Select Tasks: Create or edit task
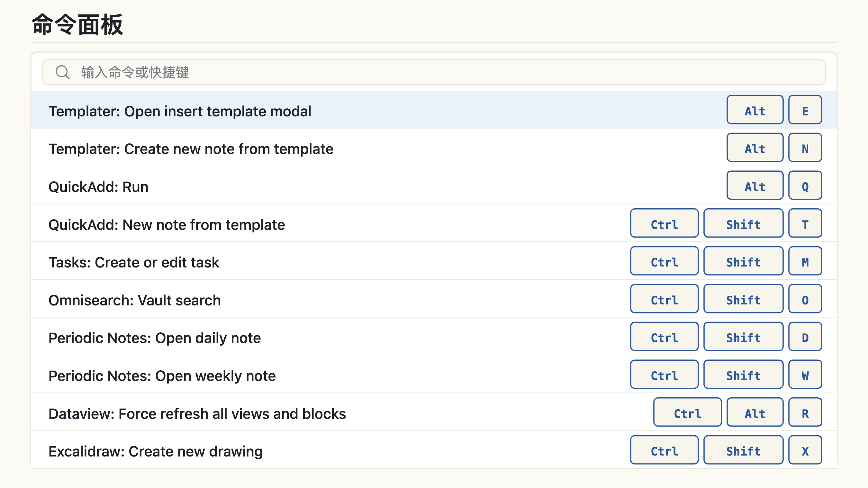 tap(434, 260)
